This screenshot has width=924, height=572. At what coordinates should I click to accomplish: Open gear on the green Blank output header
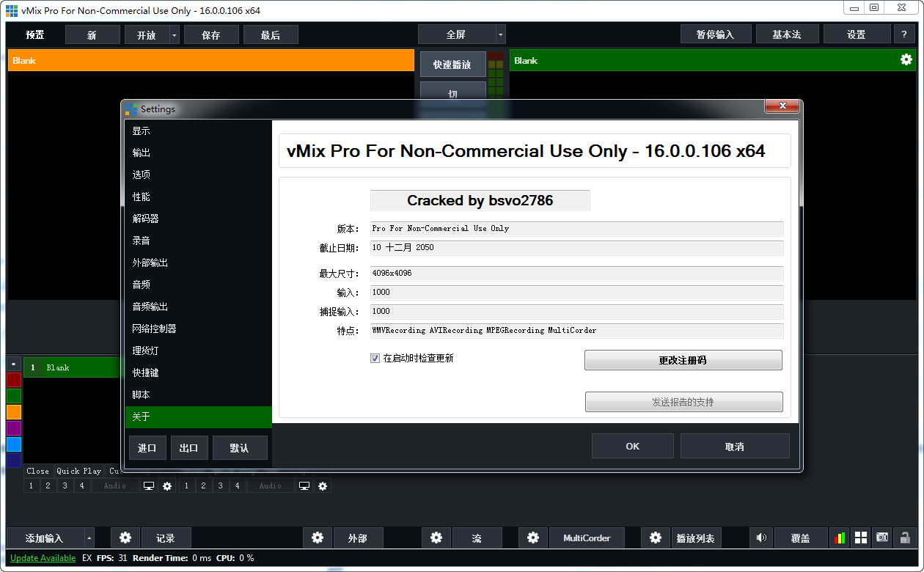click(906, 60)
